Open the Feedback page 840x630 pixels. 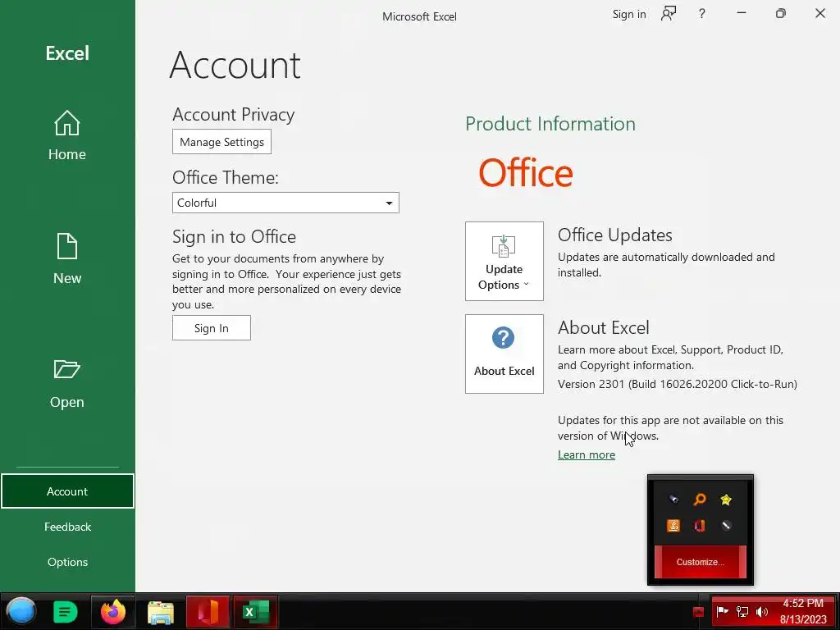point(67,527)
